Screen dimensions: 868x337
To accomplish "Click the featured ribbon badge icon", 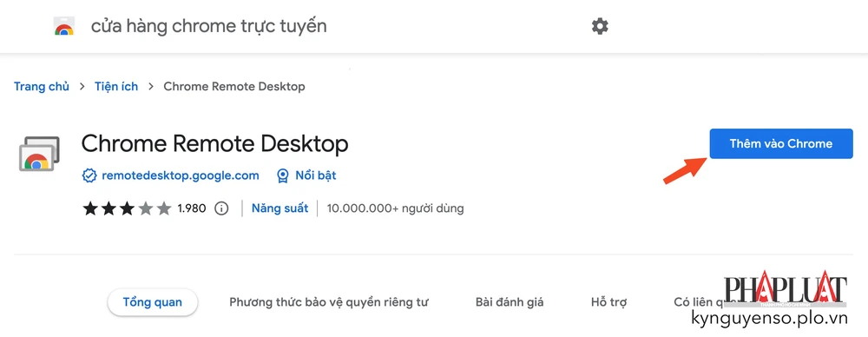I will click(283, 176).
